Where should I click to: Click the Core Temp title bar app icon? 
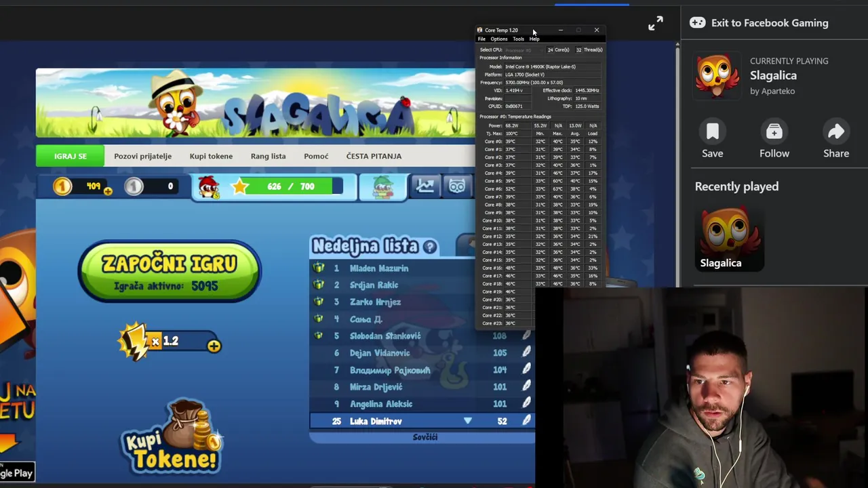pyautogui.click(x=480, y=30)
